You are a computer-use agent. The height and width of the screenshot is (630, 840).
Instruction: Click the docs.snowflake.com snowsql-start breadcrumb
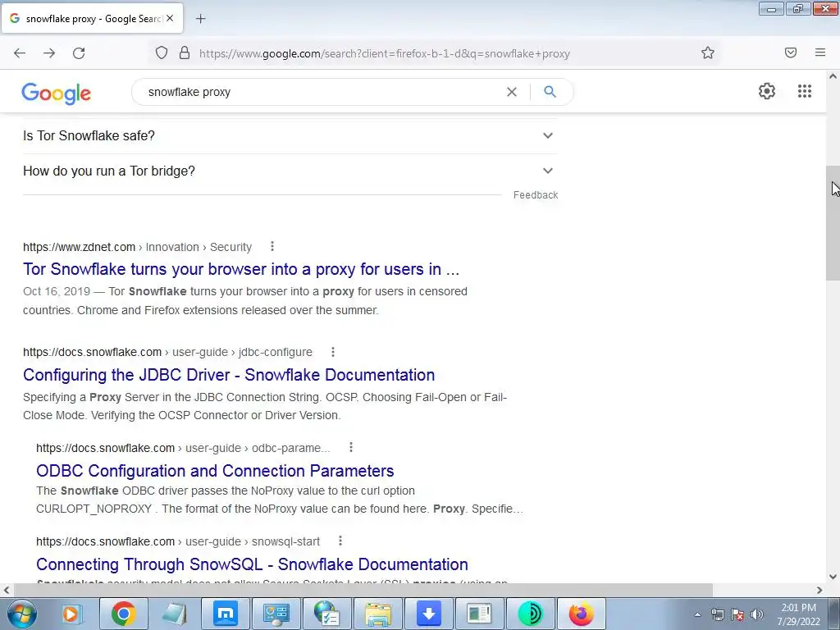click(178, 541)
